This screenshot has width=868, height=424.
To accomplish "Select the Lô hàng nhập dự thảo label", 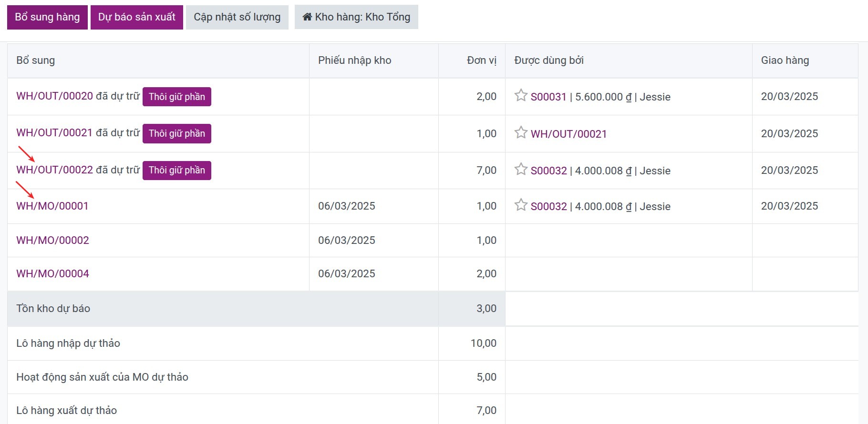I will click(x=68, y=343).
